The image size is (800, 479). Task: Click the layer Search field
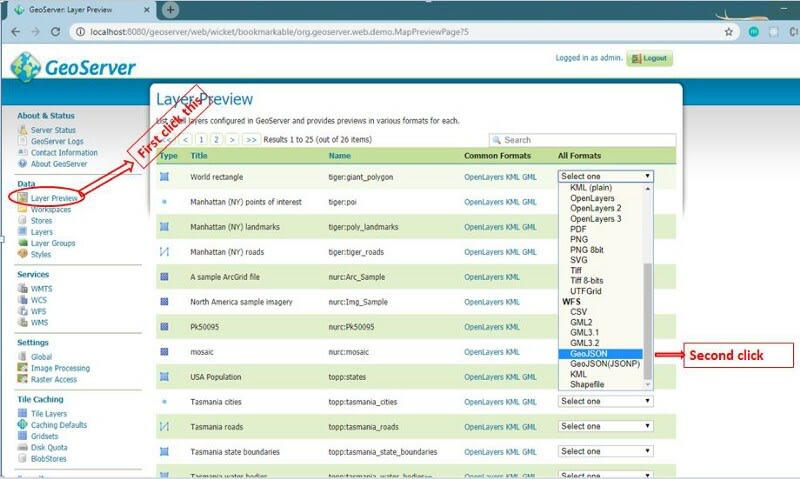coord(582,140)
